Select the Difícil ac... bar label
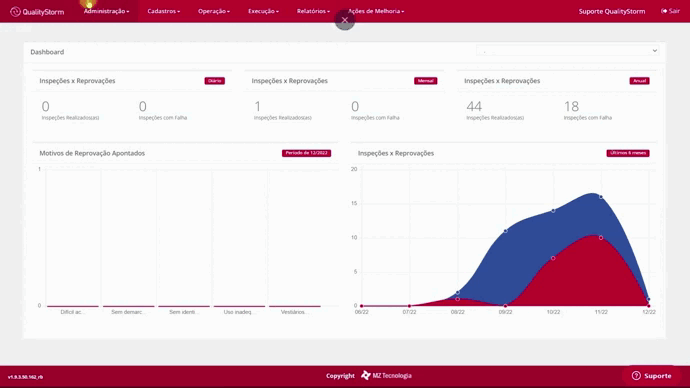 73,312
